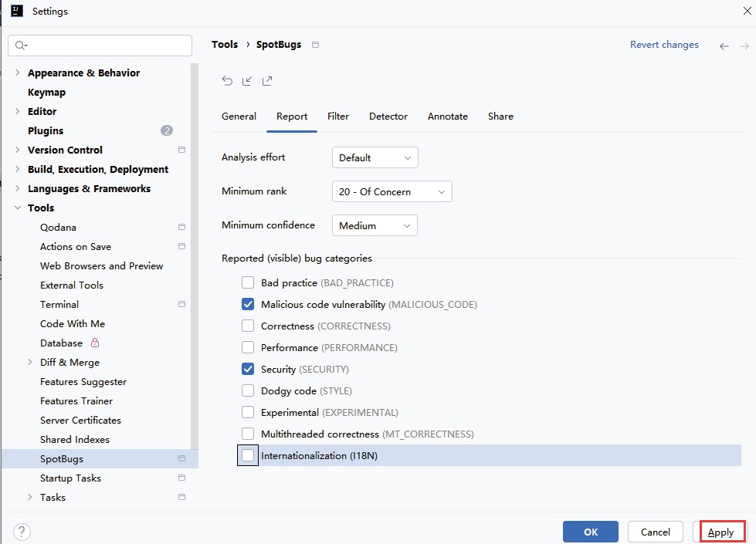
Task: Expand Build, Execution, Deployment arrow
Action: click(17, 169)
